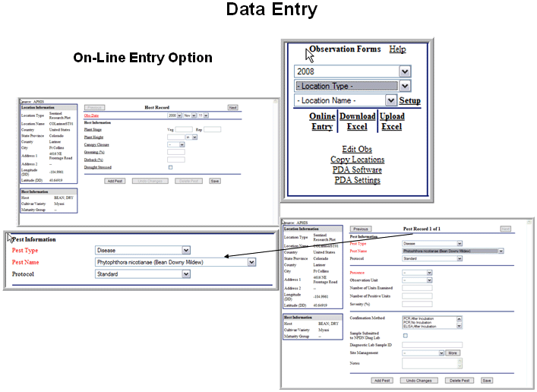Open the Help link in Observation Forms
This screenshot has width=537, height=392.
pos(397,49)
